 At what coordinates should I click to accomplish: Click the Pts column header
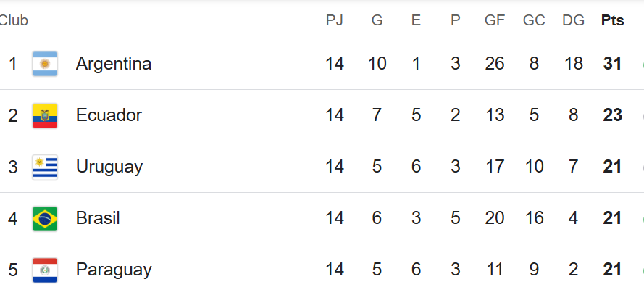(612, 20)
